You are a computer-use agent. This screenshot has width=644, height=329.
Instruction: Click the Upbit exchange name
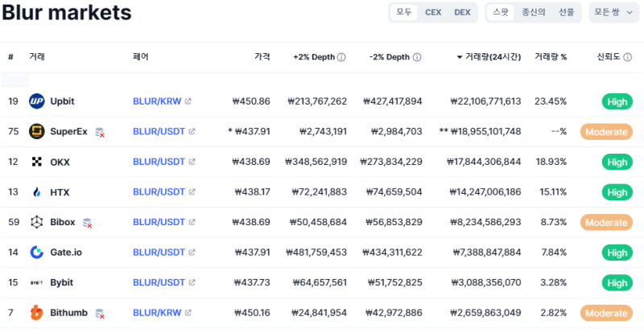(63, 101)
